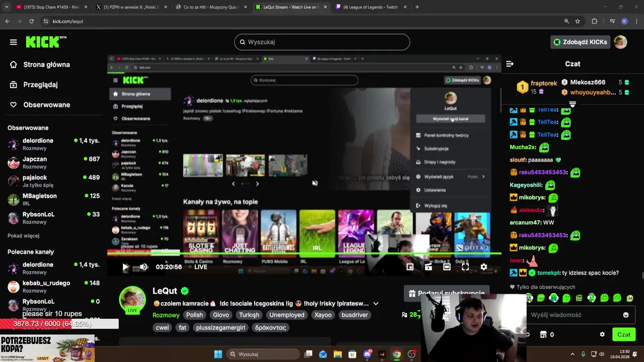The height and width of the screenshot is (362, 644).
Task: Select the 'Unemployed' tag
Action: tap(287, 315)
